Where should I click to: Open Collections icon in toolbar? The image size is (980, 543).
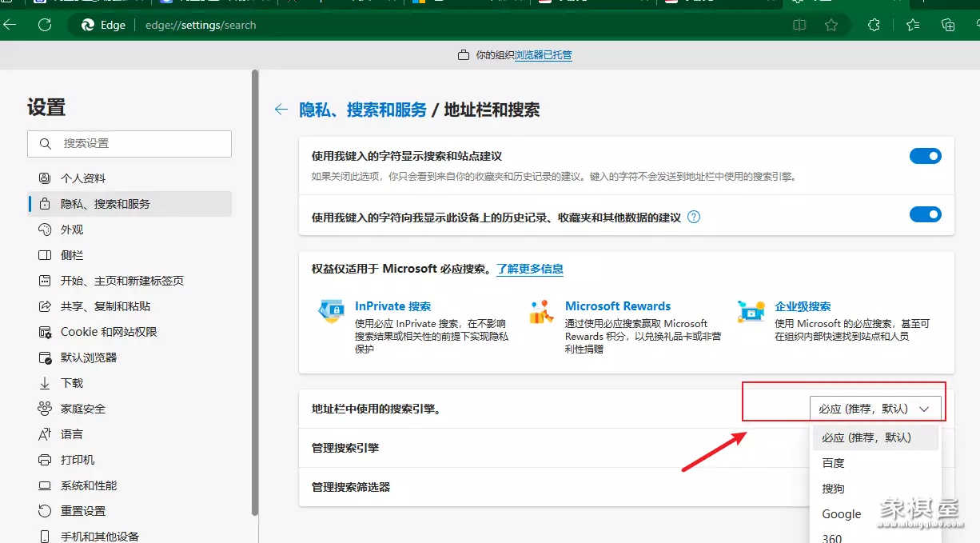click(948, 25)
